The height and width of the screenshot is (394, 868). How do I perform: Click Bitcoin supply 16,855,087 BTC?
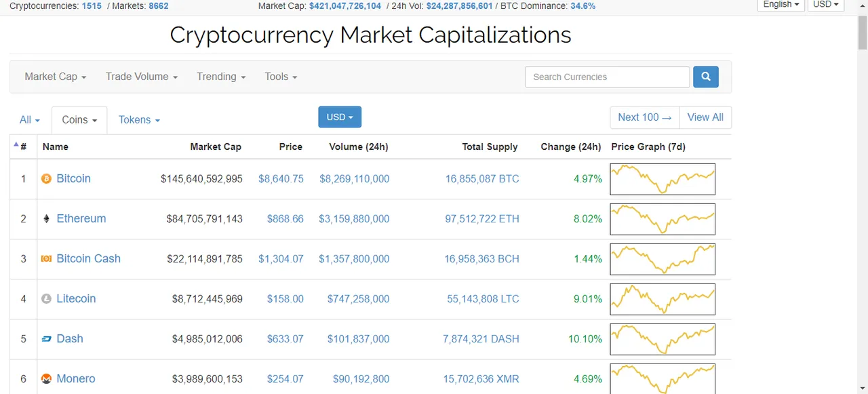pyautogui.click(x=482, y=179)
